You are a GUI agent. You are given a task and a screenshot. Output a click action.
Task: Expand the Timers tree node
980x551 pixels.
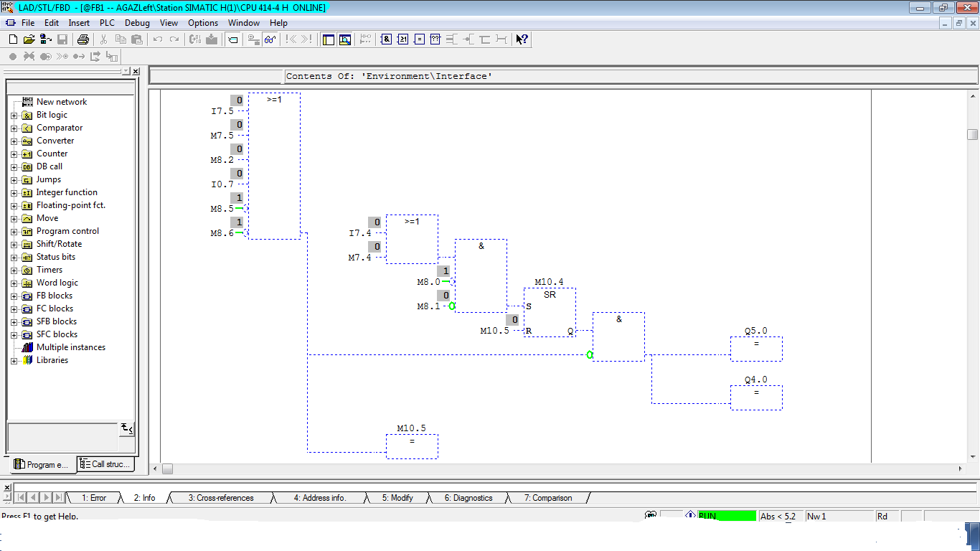[x=14, y=270]
